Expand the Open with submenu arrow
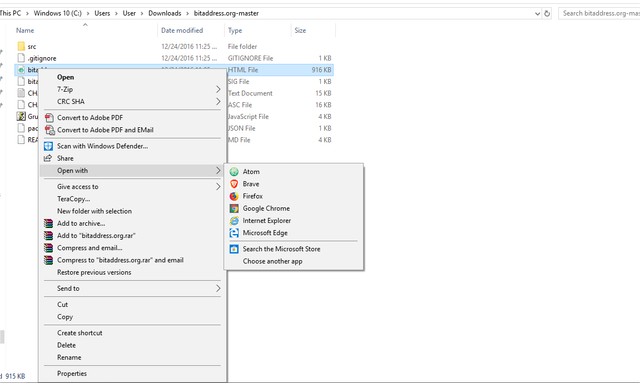 (218, 171)
